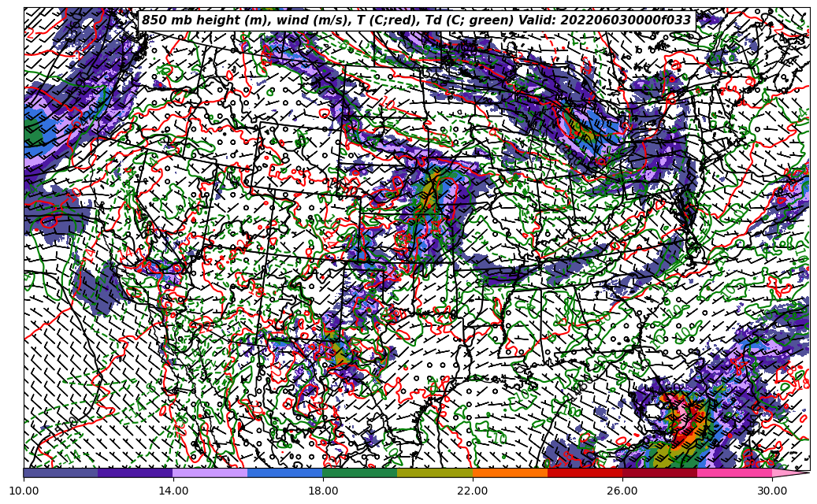Click the 26.00 colorbar tick label
This screenshot has width=817, height=504.
point(622,491)
